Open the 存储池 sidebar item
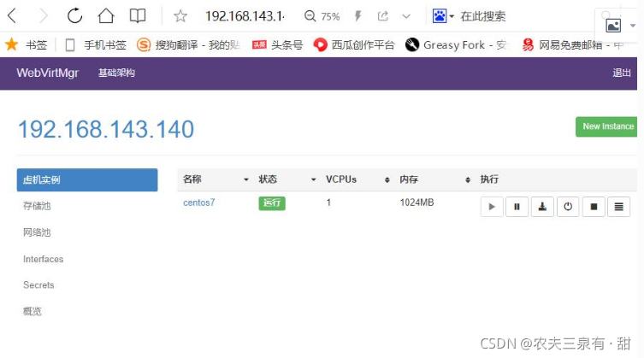Image resolution: width=644 pixels, height=358 pixels. pyautogui.click(x=37, y=206)
